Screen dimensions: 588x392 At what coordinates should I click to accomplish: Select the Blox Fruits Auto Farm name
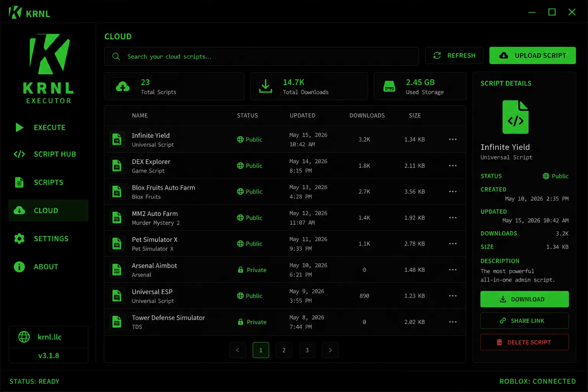163,188
